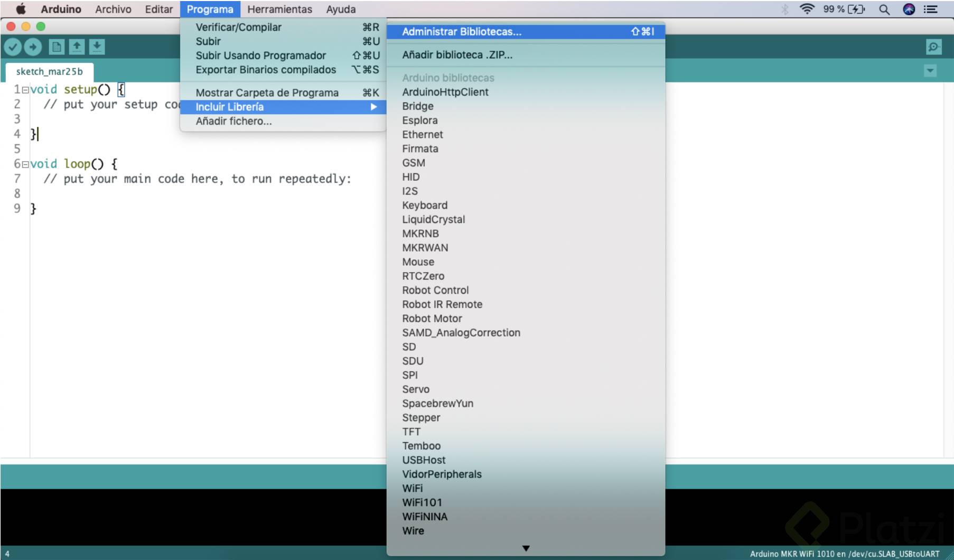Image resolution: width=954 pixels, height=560 pixels.
Task: Select Verificar/Compilar menu entry
Action: tap(283, 27)
